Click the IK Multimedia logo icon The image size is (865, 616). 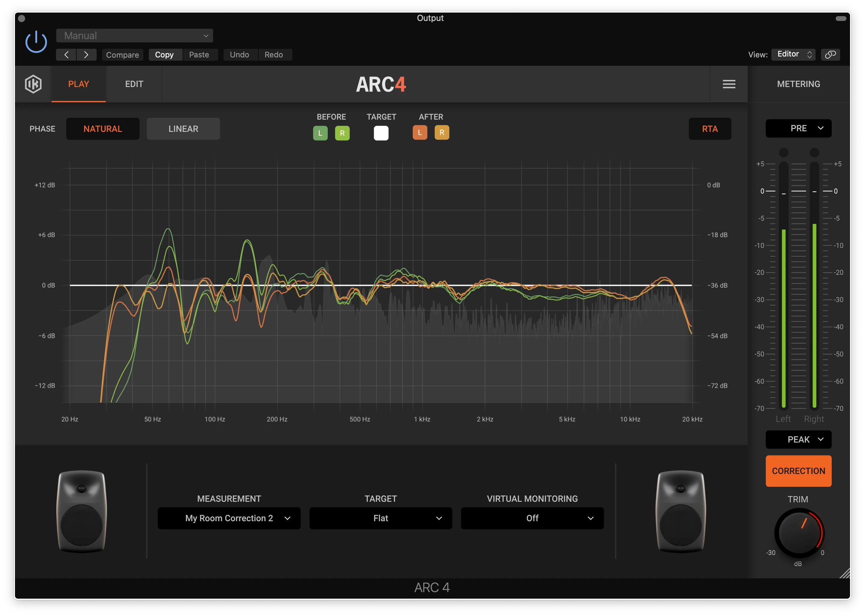(x=33, y=84)
